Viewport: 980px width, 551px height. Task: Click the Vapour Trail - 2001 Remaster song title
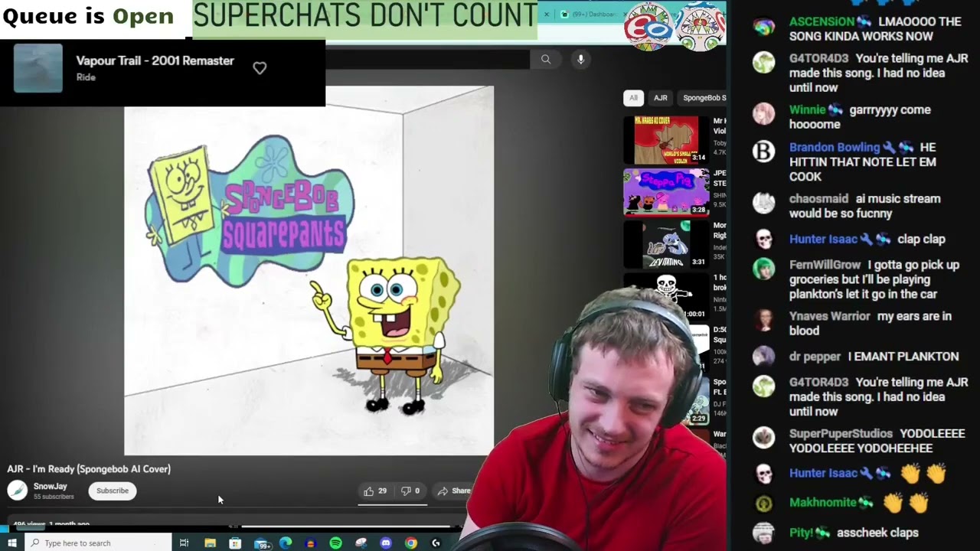click(155, 60)
